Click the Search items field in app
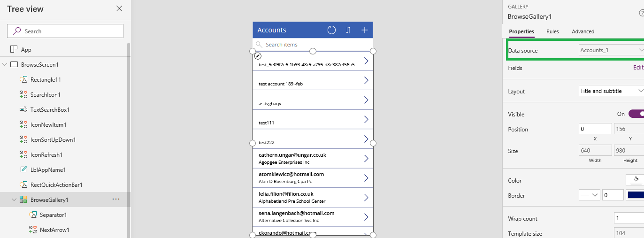Screen dimensions: 644x238 (x=313, y=45)
